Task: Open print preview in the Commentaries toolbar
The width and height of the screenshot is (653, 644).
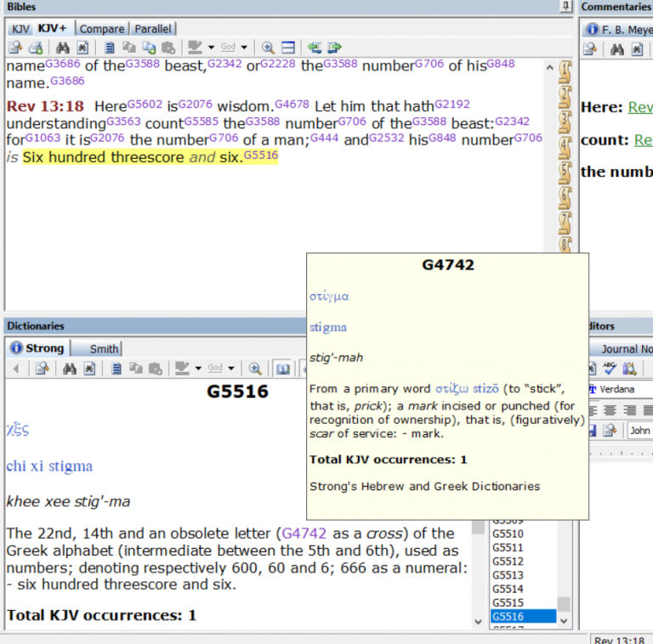Action: (590, 49)
